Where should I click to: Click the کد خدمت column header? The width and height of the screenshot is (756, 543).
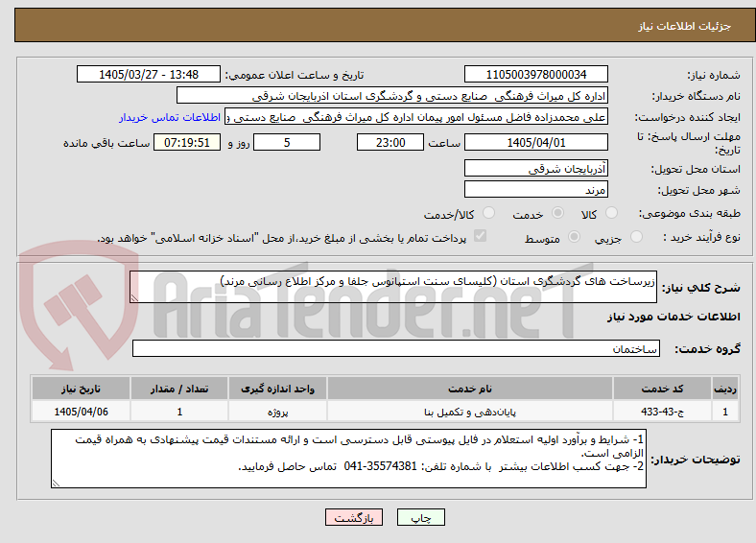[663, 389]
